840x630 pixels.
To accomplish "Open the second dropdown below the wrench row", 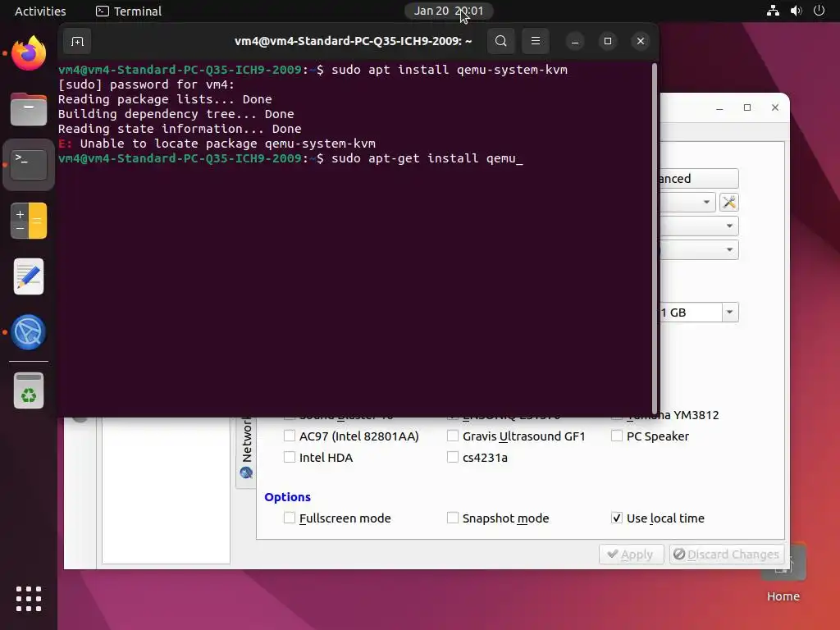I will [729, 226].
